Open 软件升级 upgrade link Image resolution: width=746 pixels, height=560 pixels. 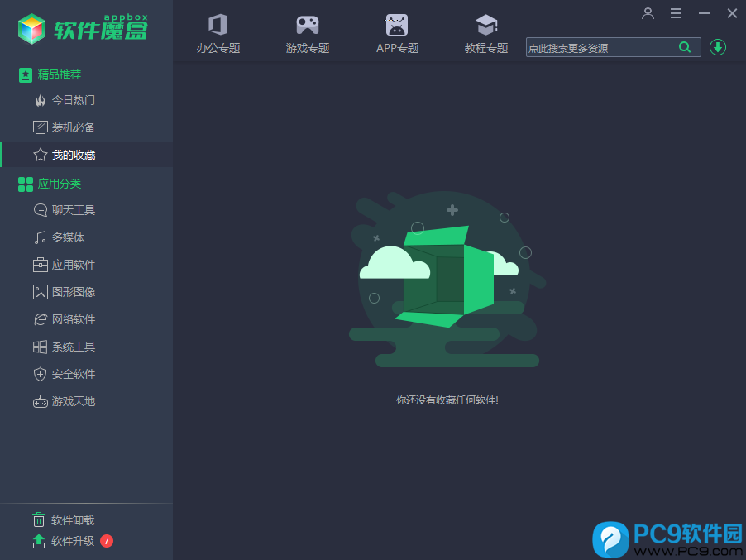tap(73, 541)
